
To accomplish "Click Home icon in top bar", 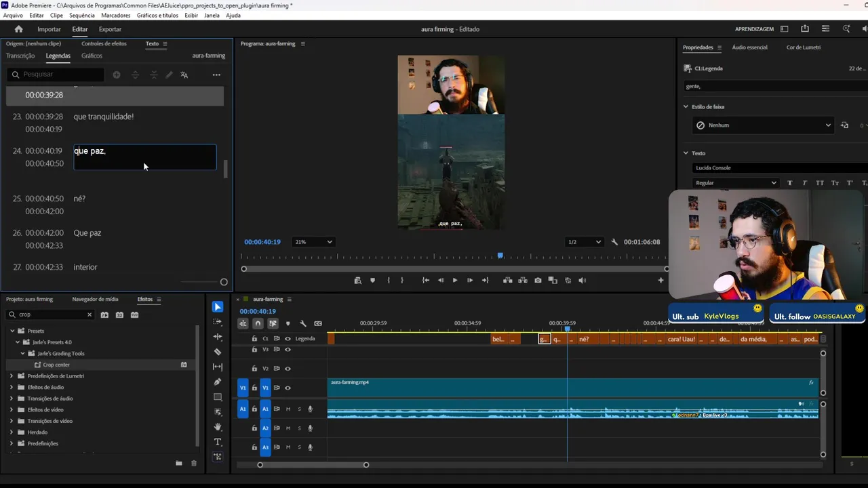I will (18, 29).
